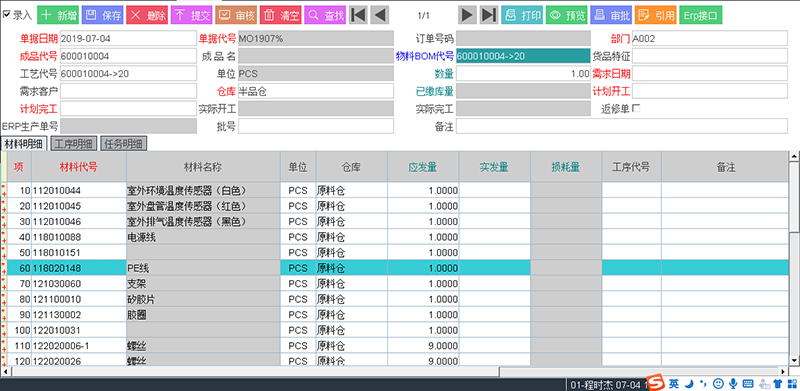This screenshot has width=800, height=391.
Task: Click the 损耗量 column header
Action: click(x=566, y=166)
